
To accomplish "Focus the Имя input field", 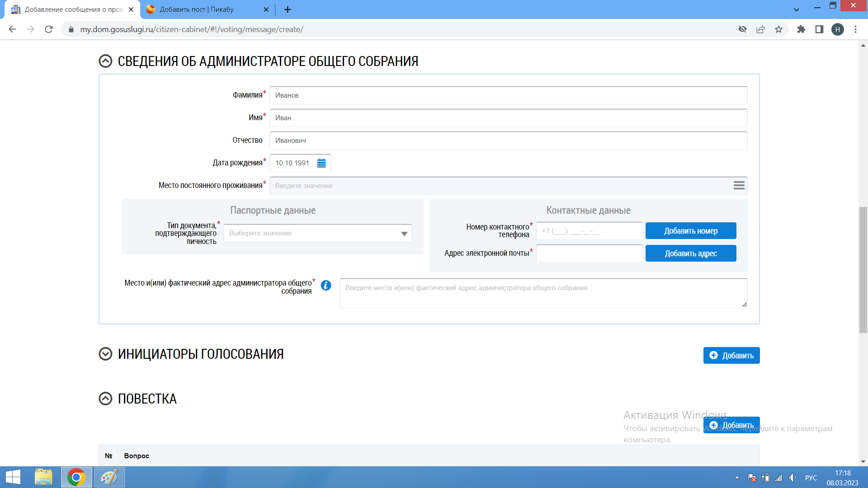I will (x=508, y=118).
